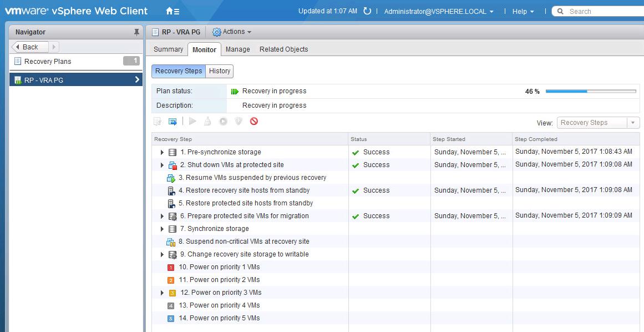The image size is (644, 332).
Task: Click 'Updated at 1:07 AM' text
Action: (328, 12)
